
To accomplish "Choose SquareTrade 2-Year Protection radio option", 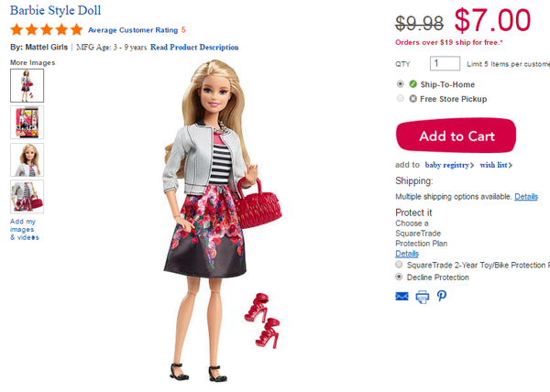I will [x=399, y=264].
